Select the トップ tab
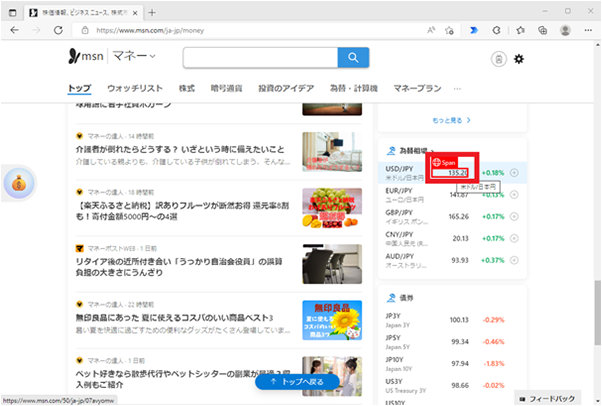Image resolution: width=602 pixels, height=406 pixels. coord(79,88)
